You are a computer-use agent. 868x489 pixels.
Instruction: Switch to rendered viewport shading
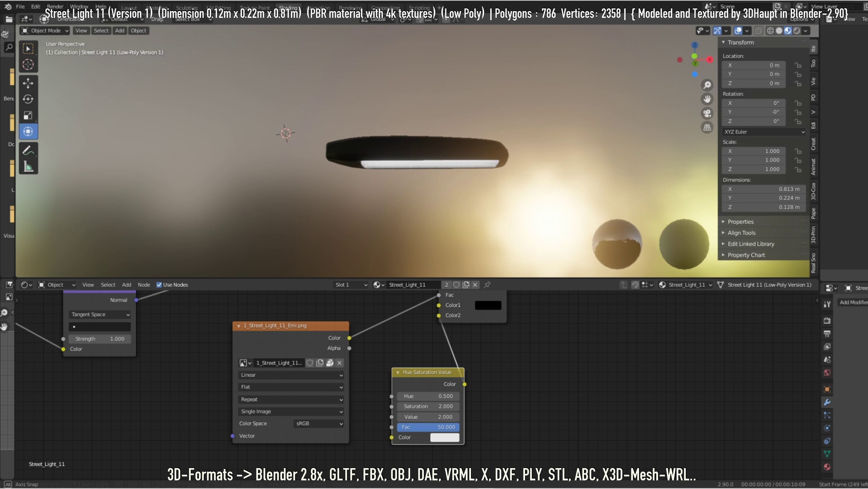(797, 31)
